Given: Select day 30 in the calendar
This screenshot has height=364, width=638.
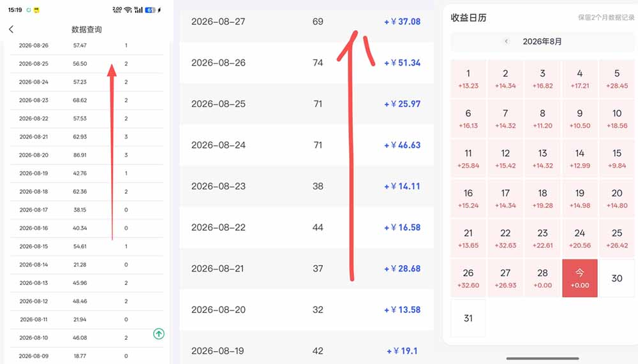Looking at the screenshot, I should [617, 278].
